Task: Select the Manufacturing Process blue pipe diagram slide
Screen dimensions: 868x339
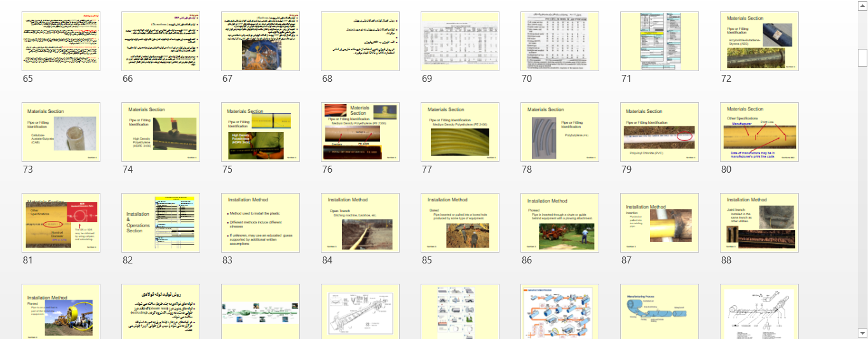Action: coord(660,311)
